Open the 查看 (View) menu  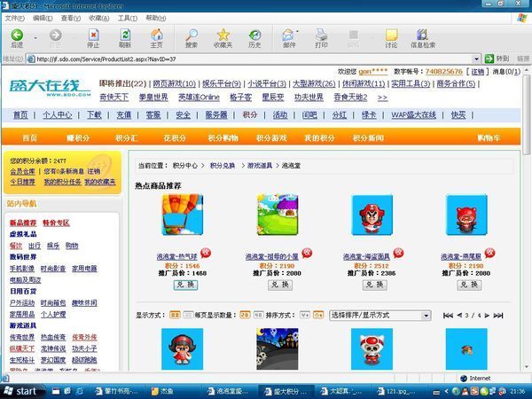tap(71, 18)
